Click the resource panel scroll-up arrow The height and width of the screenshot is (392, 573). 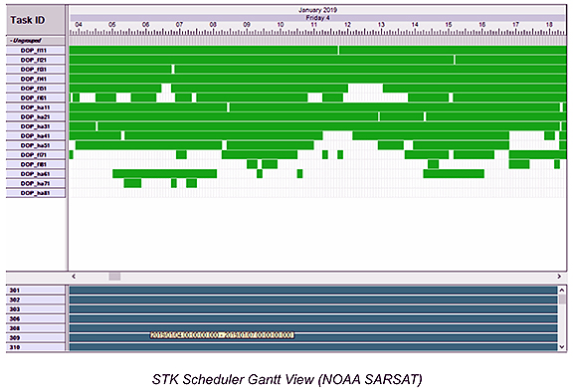(x=562, y=291)
